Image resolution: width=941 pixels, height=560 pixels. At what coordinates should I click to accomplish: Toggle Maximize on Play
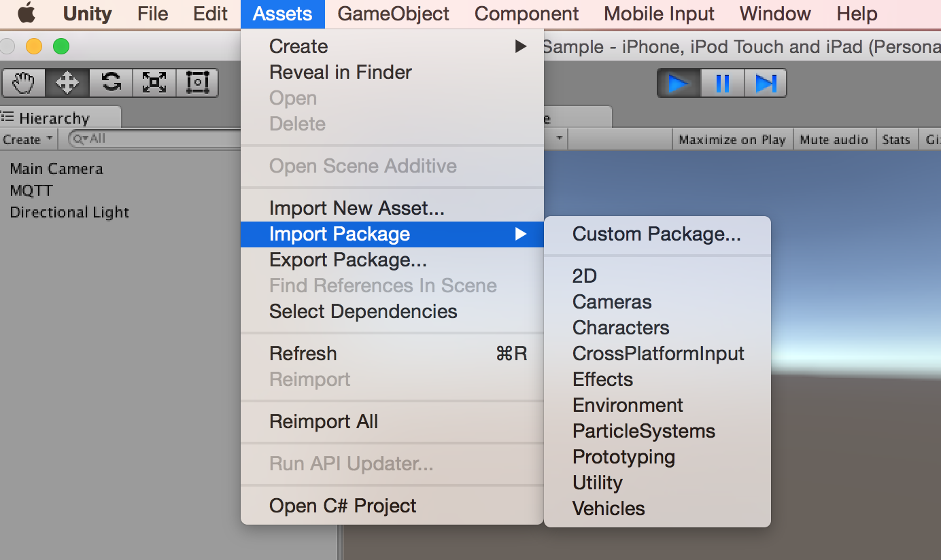[x=732, y=139]
